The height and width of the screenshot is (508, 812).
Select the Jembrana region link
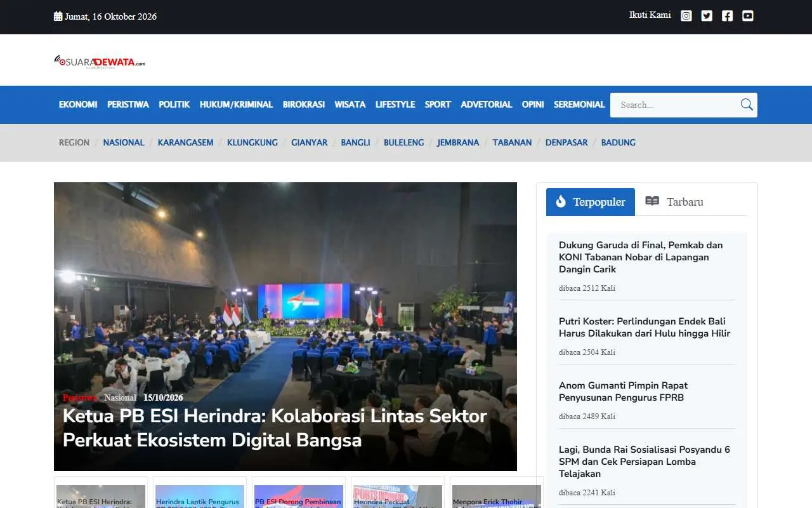tap(458, 143)
